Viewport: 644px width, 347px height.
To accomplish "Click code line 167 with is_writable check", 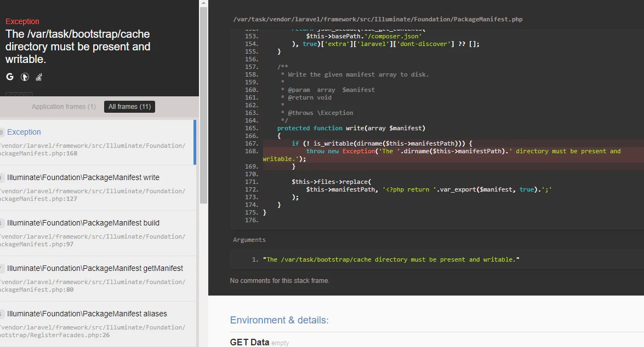I will [382, 143].
